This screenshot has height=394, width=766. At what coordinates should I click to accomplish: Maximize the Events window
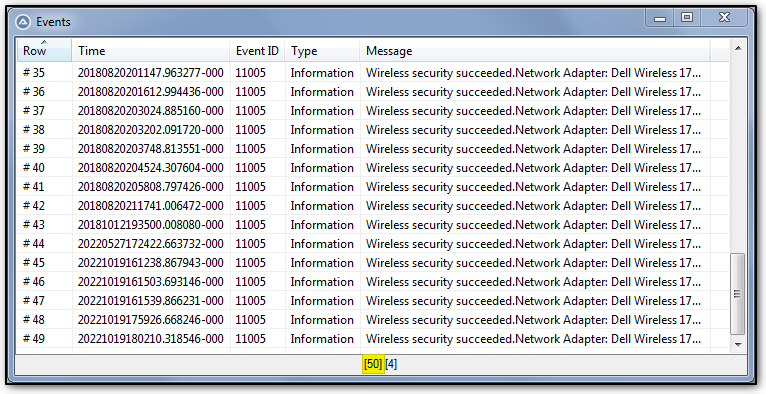point(687,18)
